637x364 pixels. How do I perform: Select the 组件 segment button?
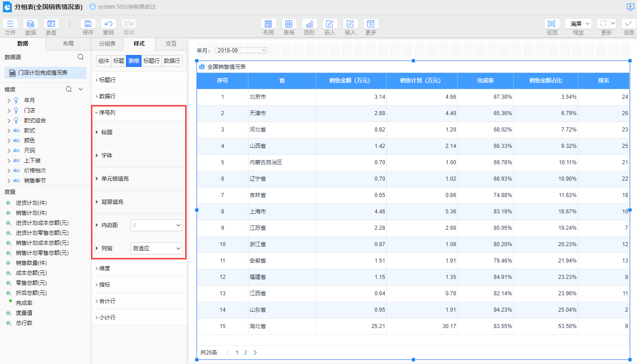[x=104, y=61]
